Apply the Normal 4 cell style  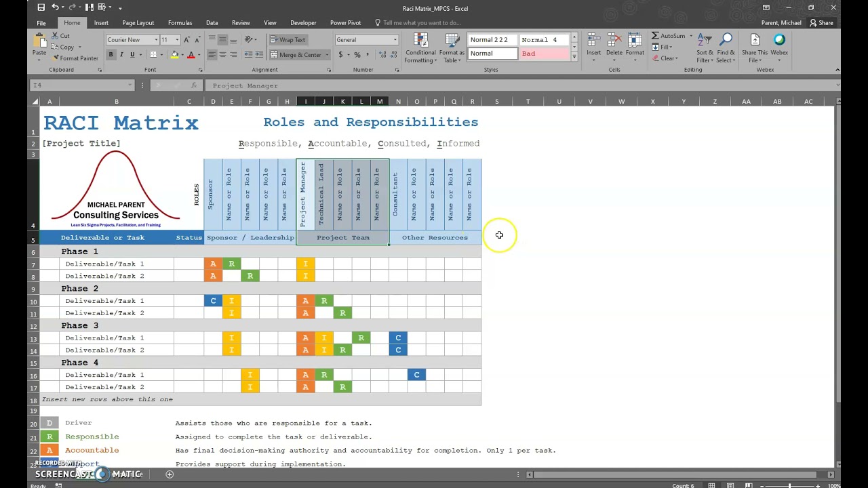pyautogui.click(x=545, y=40)
